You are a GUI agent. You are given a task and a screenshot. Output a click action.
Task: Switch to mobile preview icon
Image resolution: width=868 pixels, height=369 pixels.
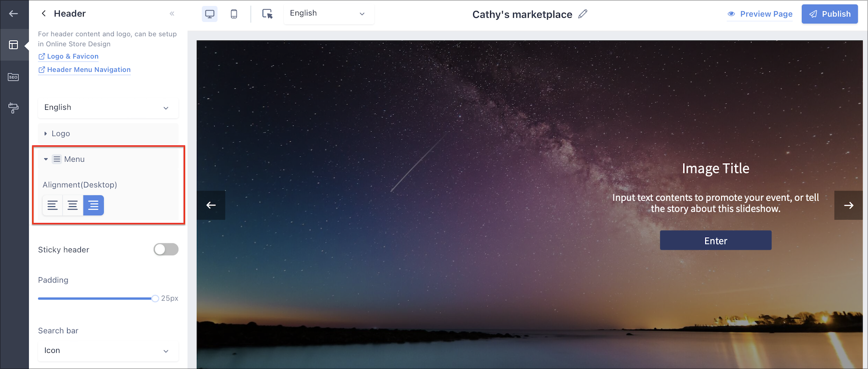point(234,14)
